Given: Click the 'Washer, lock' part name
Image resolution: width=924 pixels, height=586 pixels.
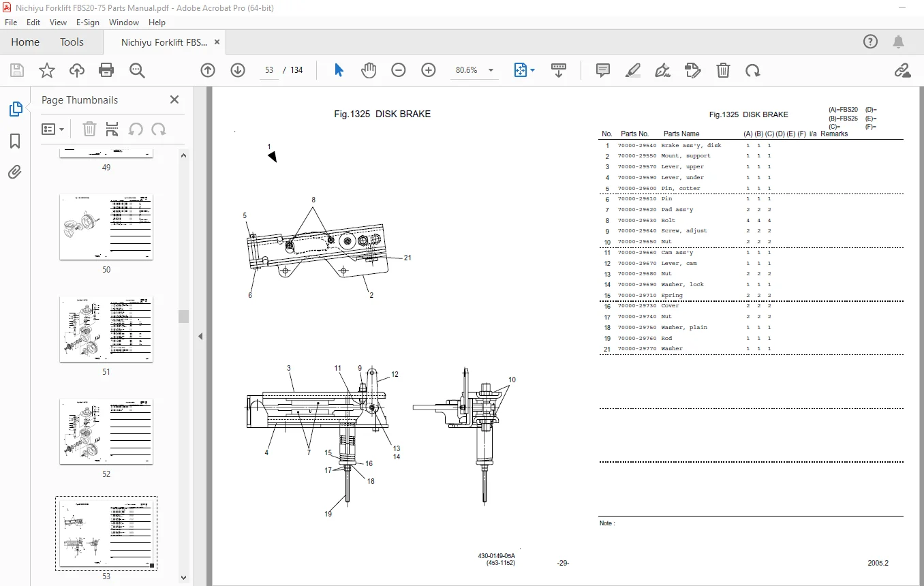Looking at the screenshot, I should (683, 284).
